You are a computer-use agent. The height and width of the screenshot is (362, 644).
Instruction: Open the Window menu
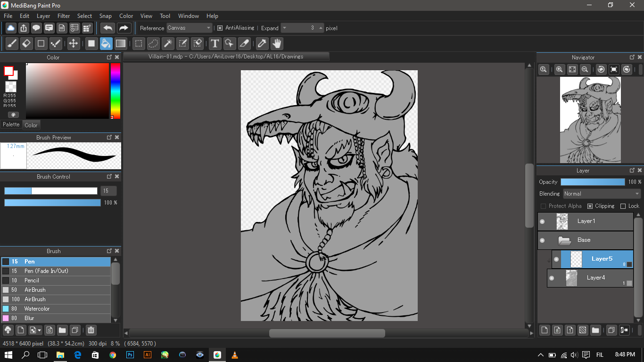coord(189,16)
